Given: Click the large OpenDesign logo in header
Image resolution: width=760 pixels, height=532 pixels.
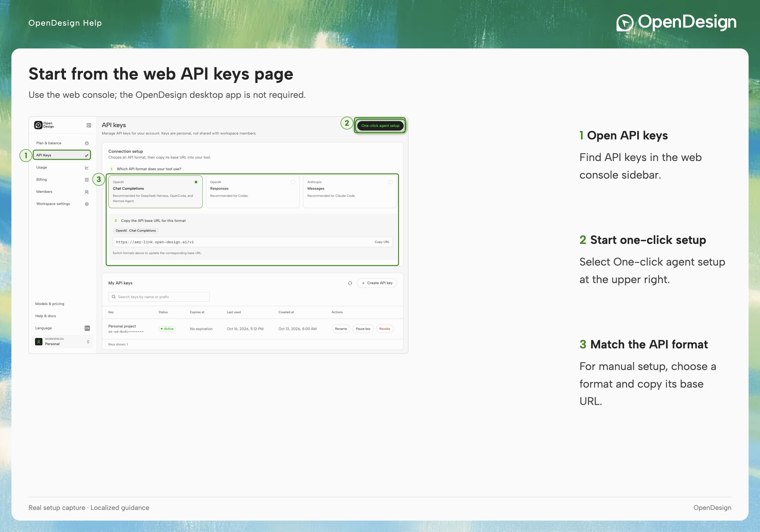Looking at the screenshot, I should [x=676, y=23].
